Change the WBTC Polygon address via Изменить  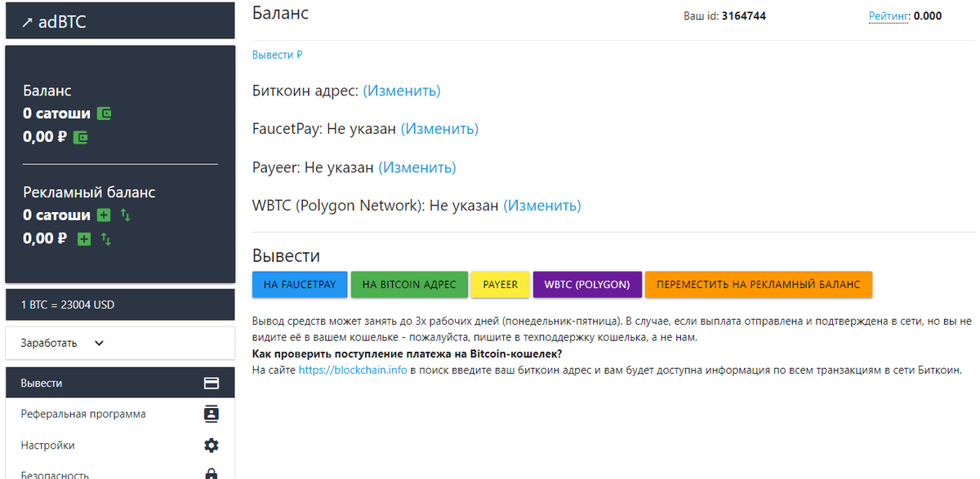[541, 206]
